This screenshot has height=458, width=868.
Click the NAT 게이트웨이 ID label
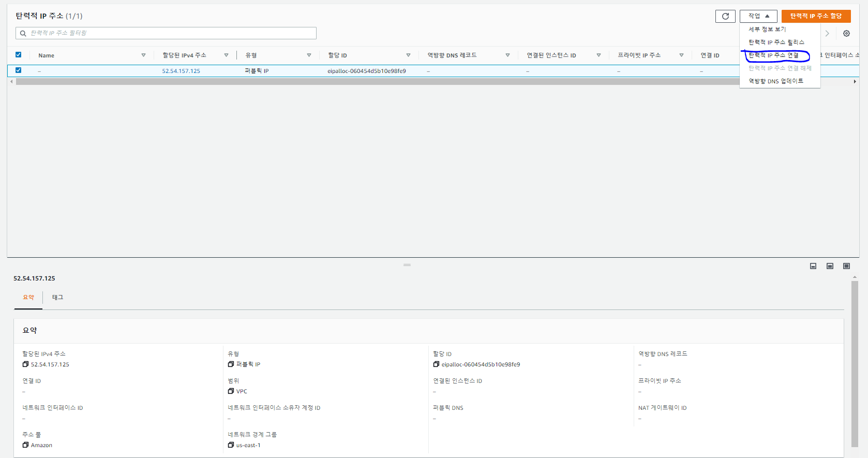point(663,408)
